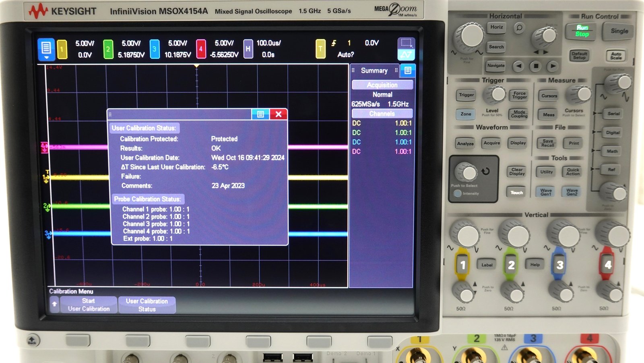Push the trigger Level knob

click(495, 95)
